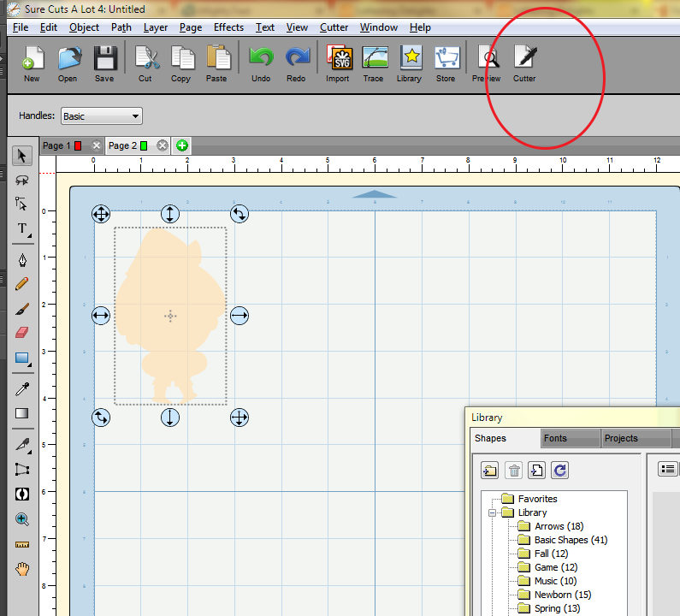Screen dimensions: 680x616
Task: Select the Eraser tool
Action: (x=22, y=332)
